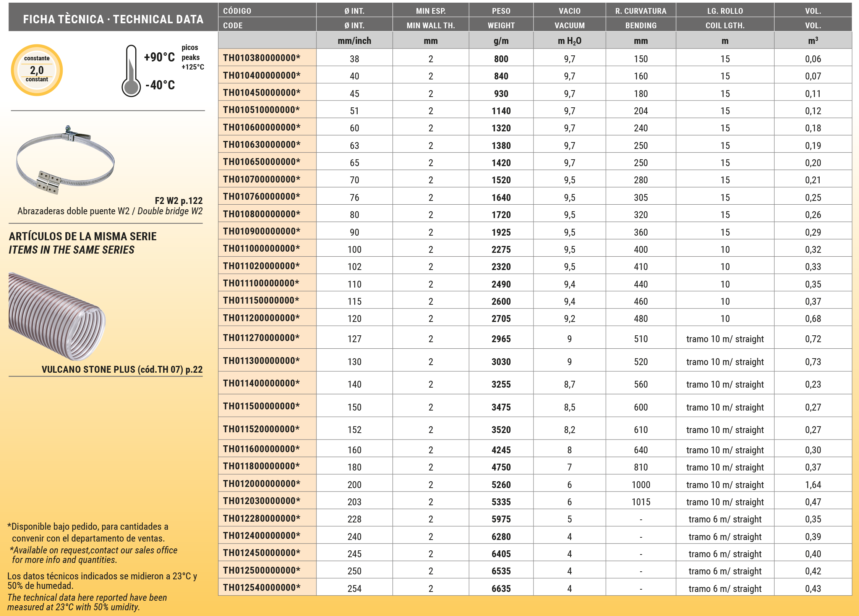Viewport: 859px width, 616px height.
Task: Click the m H2O vacuum unit cell
Action: click(x=569, y=41)
